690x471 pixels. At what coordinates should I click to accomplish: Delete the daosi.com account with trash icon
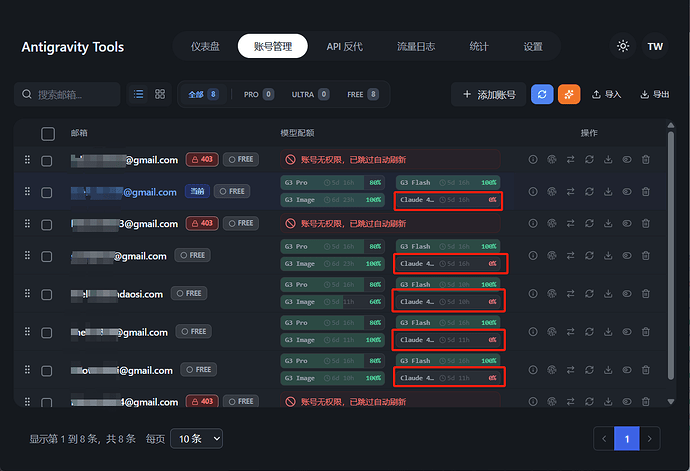click(646, 294)
